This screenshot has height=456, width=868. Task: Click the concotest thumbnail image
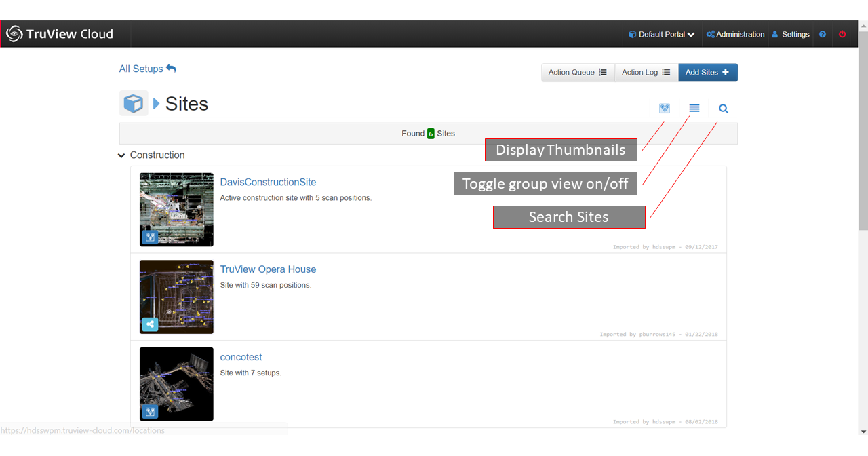(x=176, y=384)
